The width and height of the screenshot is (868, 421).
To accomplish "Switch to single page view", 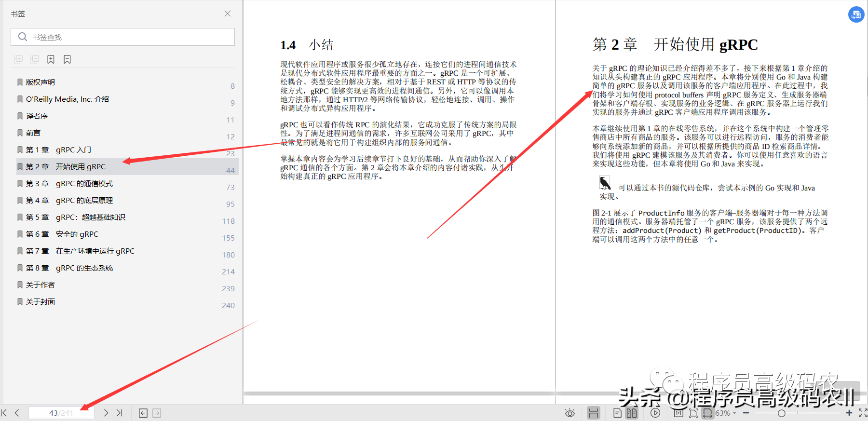I will [x=617, y=413].
